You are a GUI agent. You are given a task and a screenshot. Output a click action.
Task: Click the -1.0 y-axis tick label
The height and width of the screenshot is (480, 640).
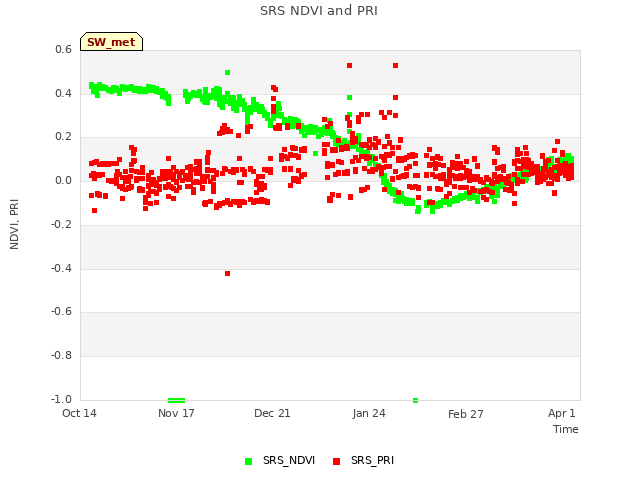point(62,399)
